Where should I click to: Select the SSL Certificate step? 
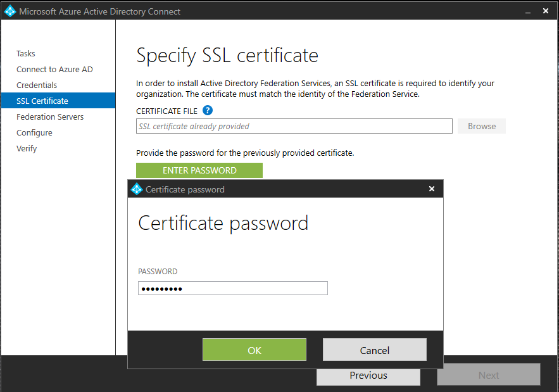point(42,101)
